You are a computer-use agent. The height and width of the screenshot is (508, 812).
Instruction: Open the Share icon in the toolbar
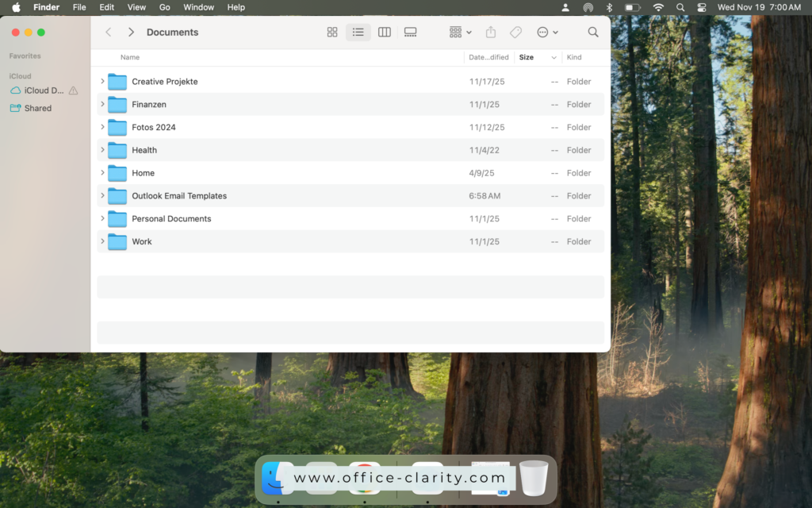click(491, 32)
